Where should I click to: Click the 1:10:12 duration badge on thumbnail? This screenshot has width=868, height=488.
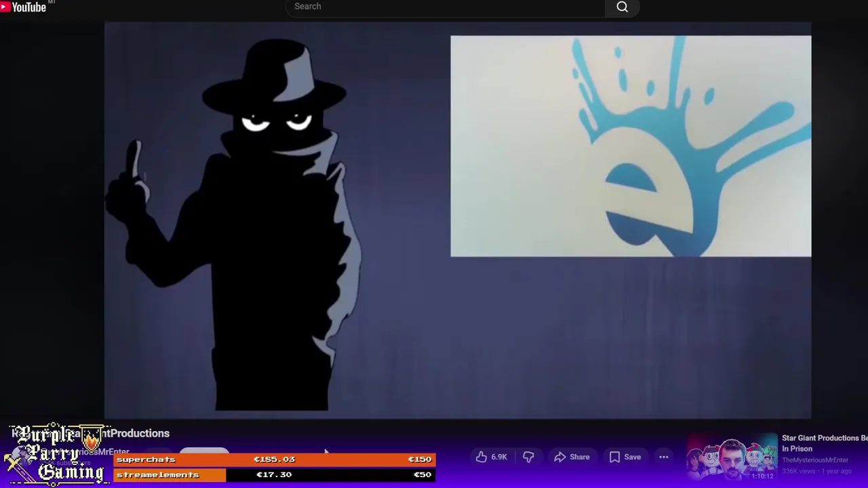click(762, 476)
